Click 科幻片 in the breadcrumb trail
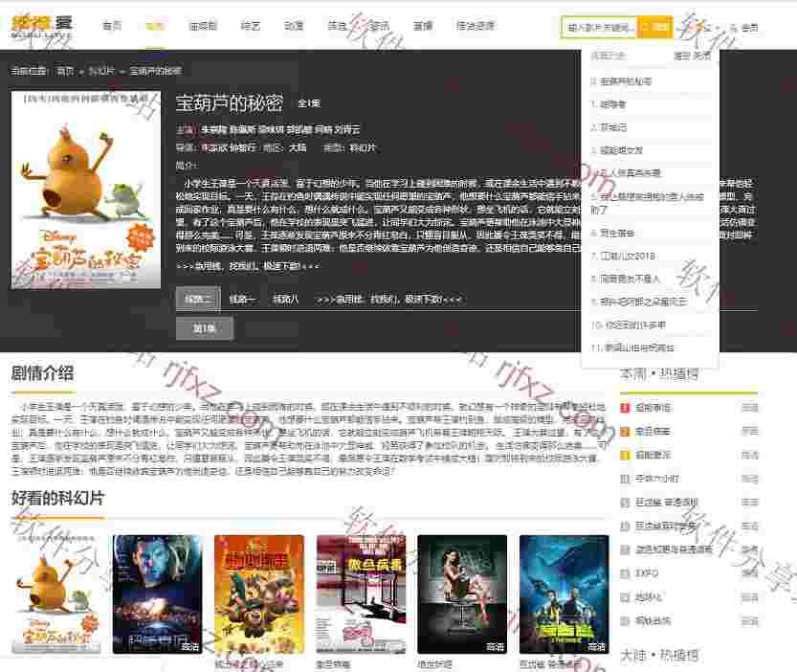This screenshot has width=797, height=672. click(x=101, y=71)
